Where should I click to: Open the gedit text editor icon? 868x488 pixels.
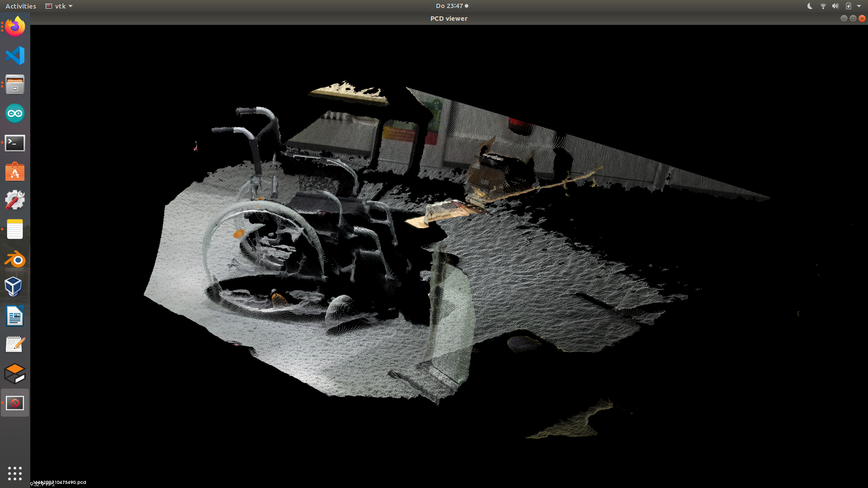[x=15, y=344]
